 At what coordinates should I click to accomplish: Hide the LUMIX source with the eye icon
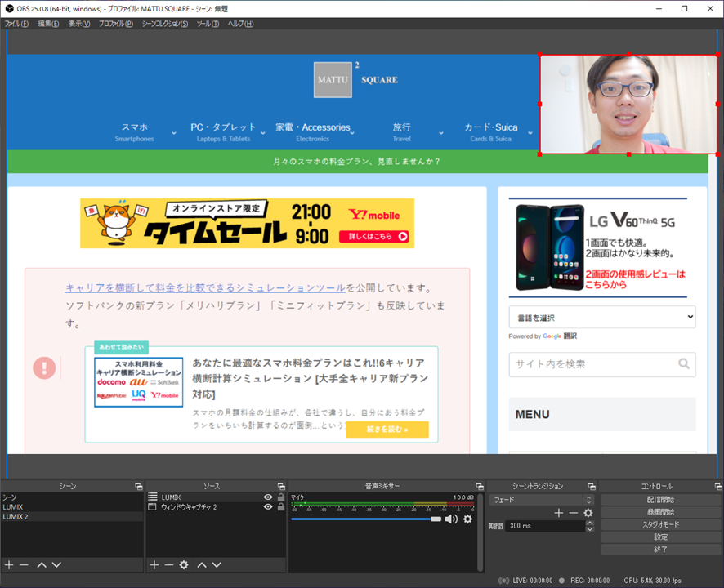[268, 497]
